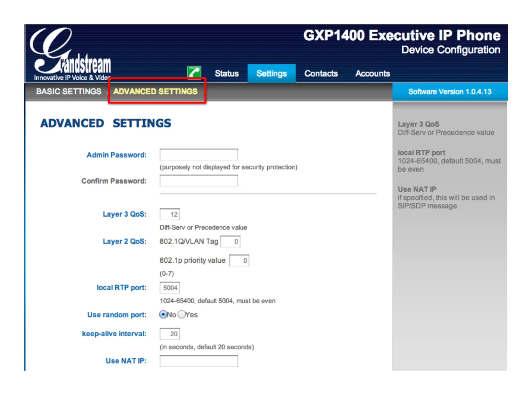Click the Use NAT IP sidebar help heading
The width and height of the screenshot is (532, 410).
417,189
